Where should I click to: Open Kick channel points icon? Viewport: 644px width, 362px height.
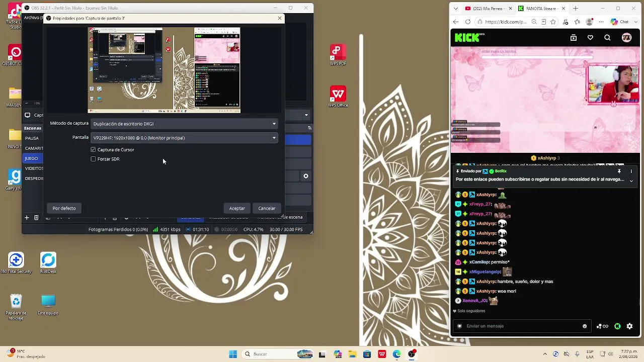(602, 326)
